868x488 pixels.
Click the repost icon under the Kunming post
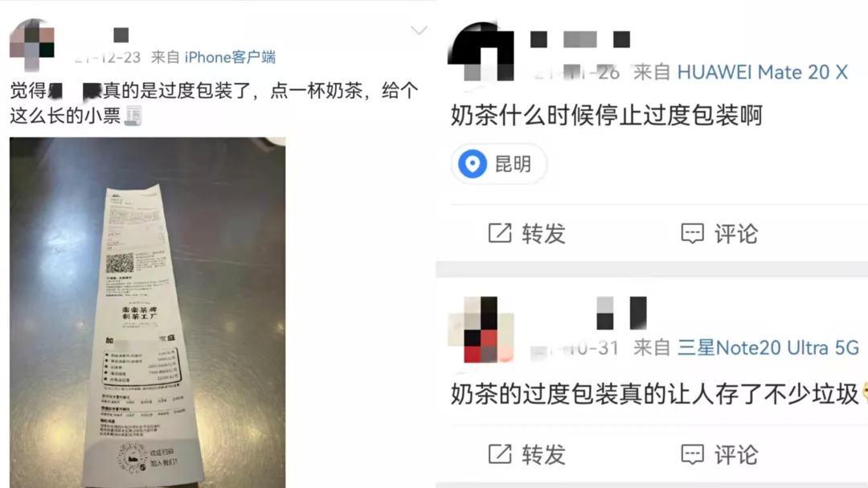tap(500, 233)
